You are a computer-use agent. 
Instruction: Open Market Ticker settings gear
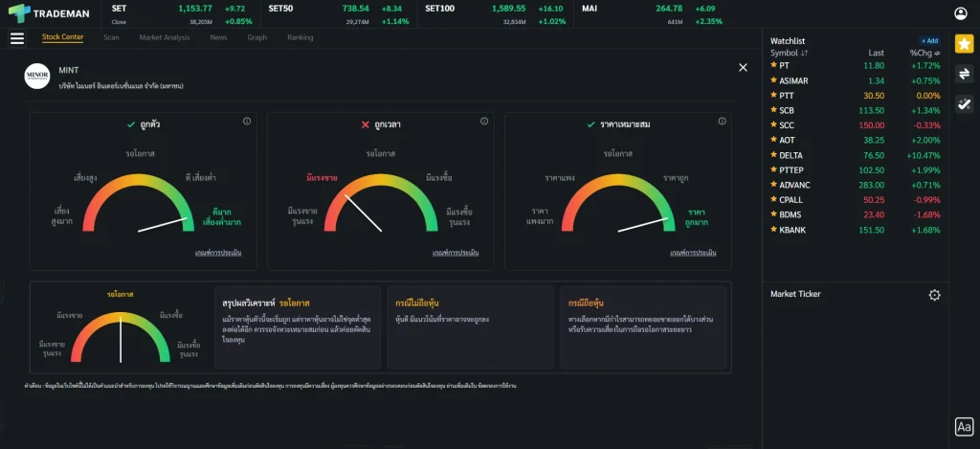(934, 295)
